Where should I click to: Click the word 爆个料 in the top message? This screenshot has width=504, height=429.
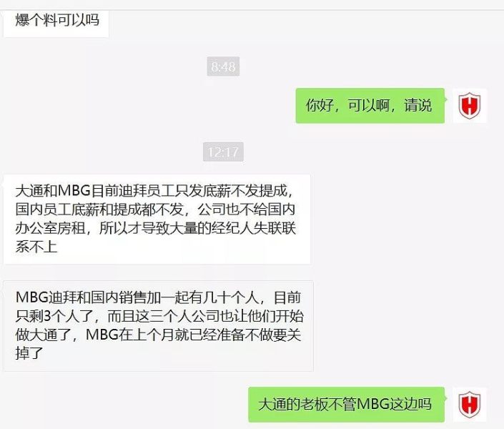click(x=36, y=20)
